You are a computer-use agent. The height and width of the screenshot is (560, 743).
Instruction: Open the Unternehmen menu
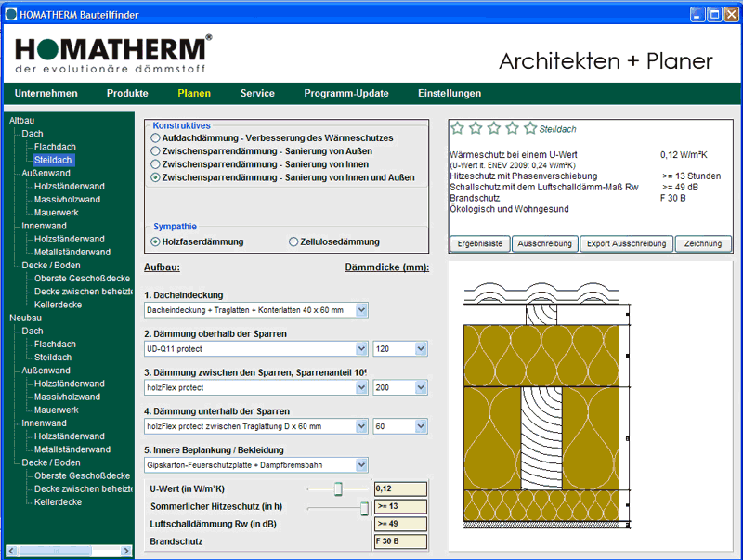pyautogui.click(x=46, y=93)
